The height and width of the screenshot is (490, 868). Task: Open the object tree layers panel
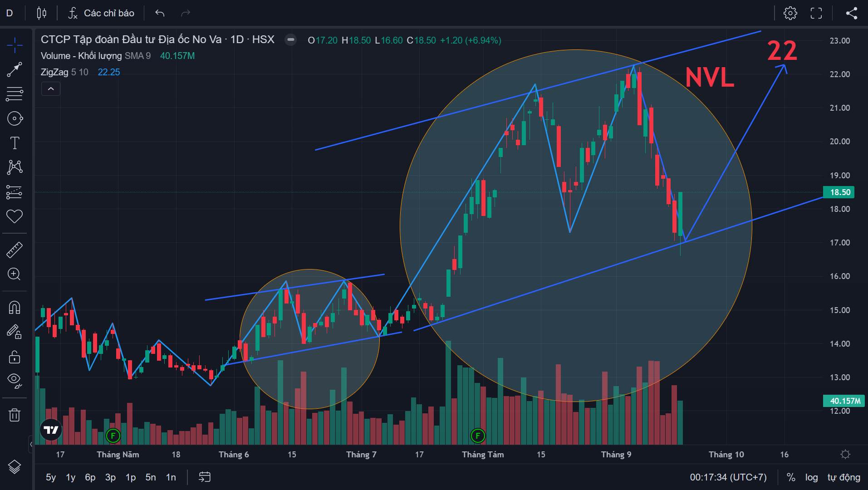pos(15,466)
